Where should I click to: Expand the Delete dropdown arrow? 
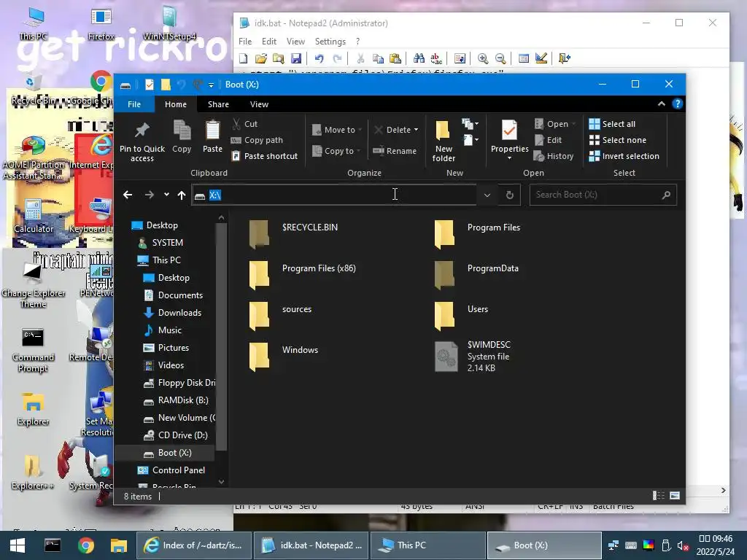(x=416, y=130)
